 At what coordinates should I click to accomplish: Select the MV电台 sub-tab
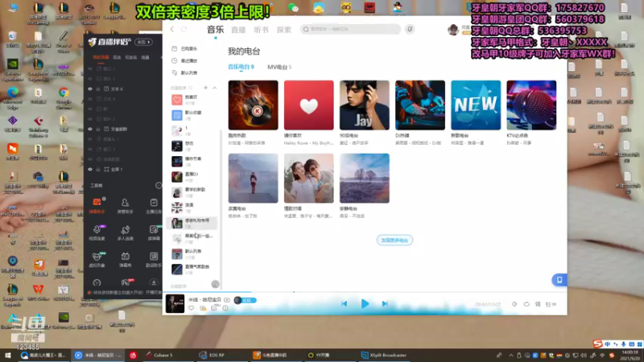279,67
